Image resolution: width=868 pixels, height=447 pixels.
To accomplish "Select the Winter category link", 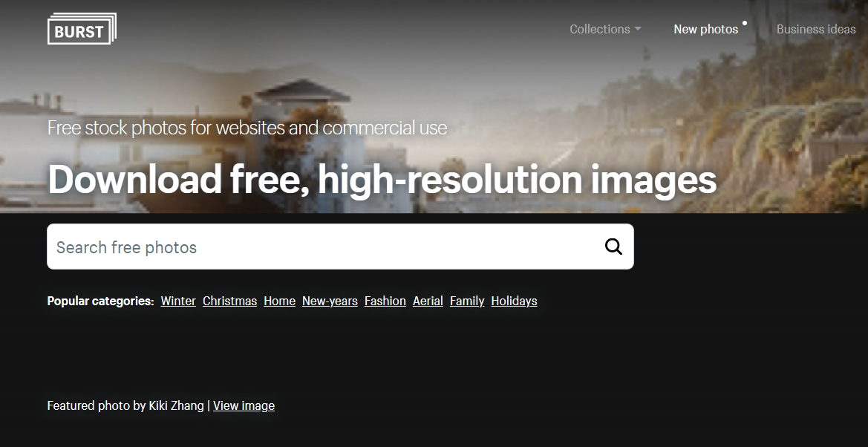I will (178, 301).
